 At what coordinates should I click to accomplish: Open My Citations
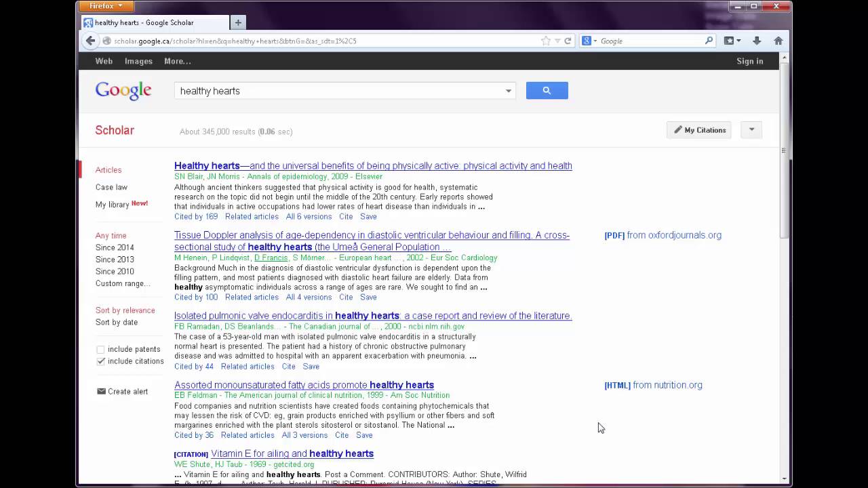pos(699,130)
